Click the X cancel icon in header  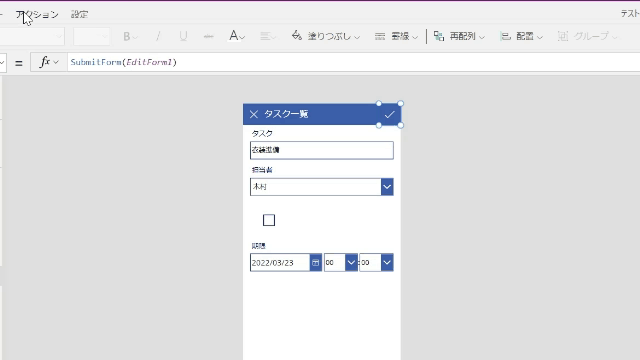click(253, 114)
